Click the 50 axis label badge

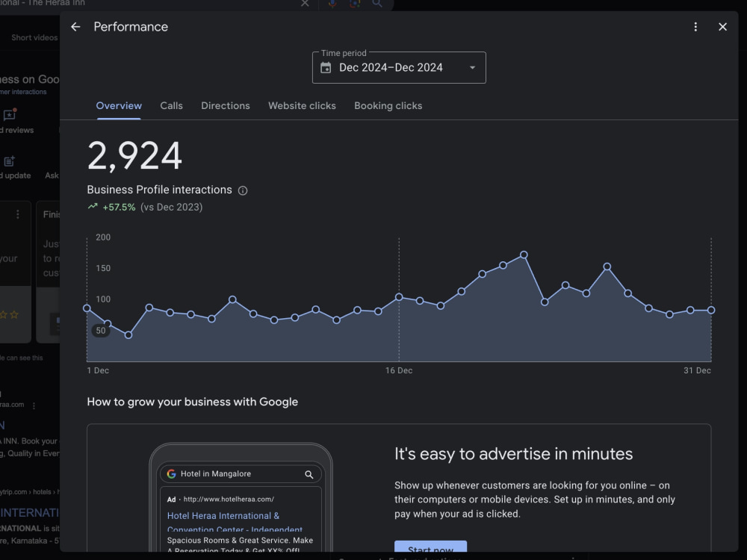click(101, 331)
